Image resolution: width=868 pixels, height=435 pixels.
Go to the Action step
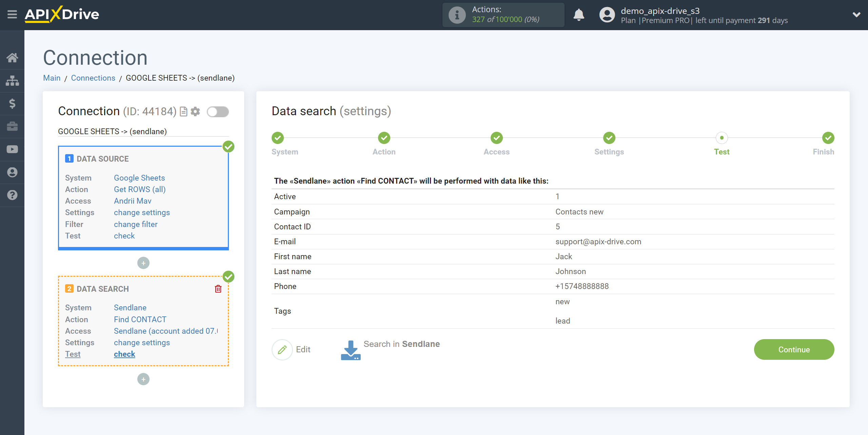coord(384,138)
